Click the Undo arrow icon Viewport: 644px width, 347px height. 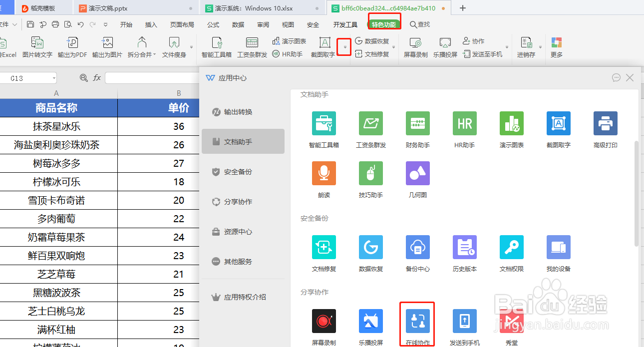80,24
